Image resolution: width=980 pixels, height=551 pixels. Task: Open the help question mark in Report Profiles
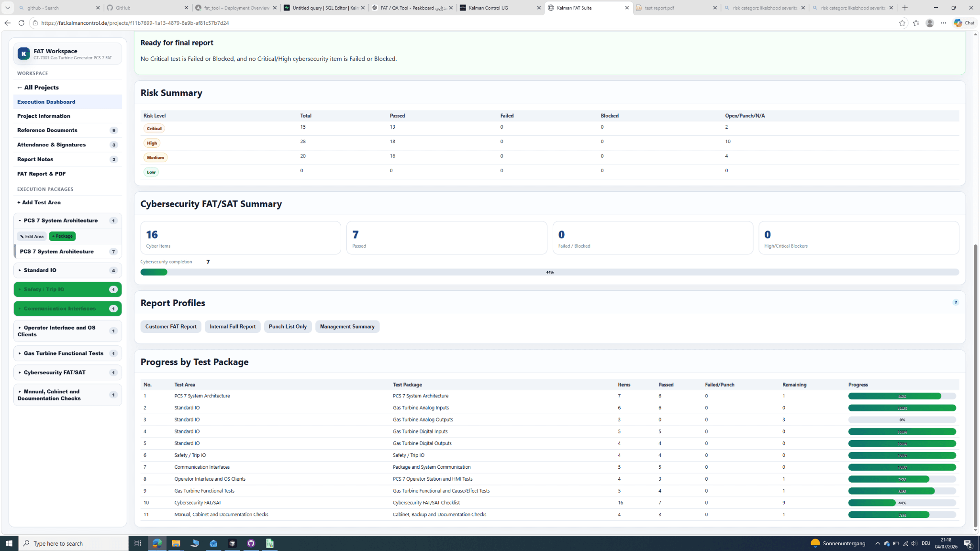956,302
